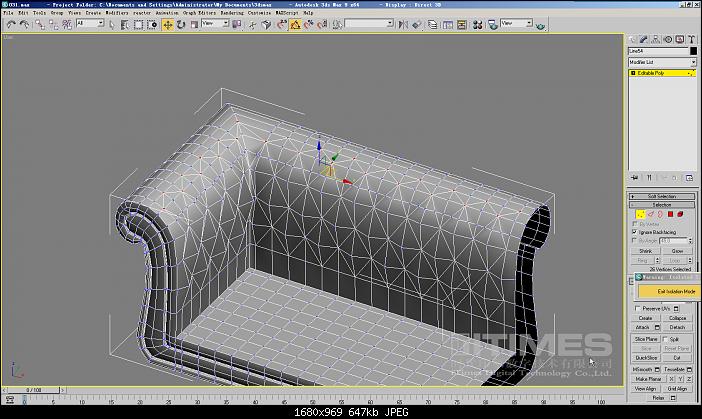
Task: Click the Redo arrow icon
Action: click(x=24, y=25)
